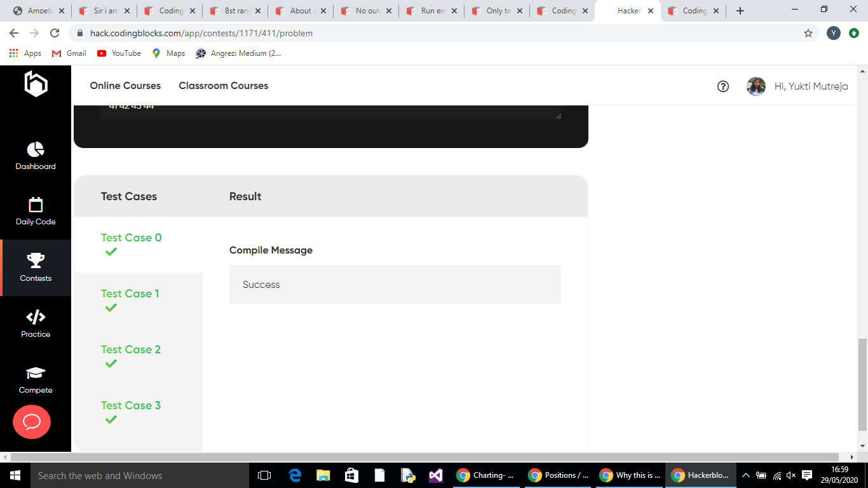Click the address bar URL
868x488 pixels.
tap(201, 33)
